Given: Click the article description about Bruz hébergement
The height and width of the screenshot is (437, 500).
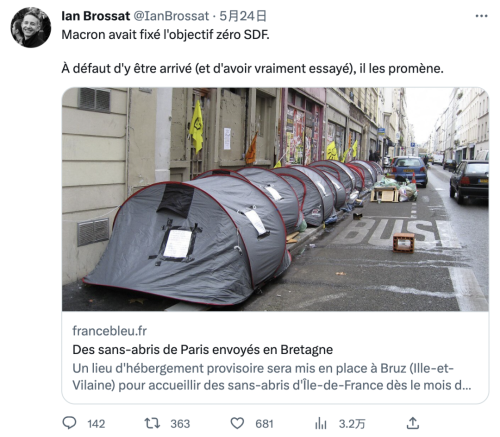Looking at the screenshot, I should 272,377.
